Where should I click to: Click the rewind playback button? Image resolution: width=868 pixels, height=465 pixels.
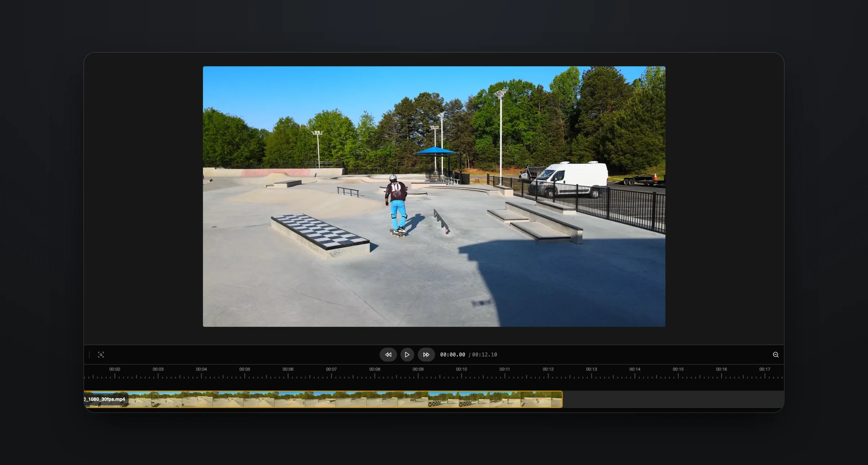click(x=388, y=355)
